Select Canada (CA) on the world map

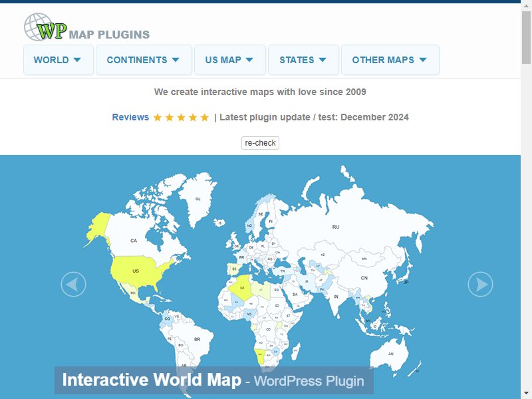[x=134, y=241]
